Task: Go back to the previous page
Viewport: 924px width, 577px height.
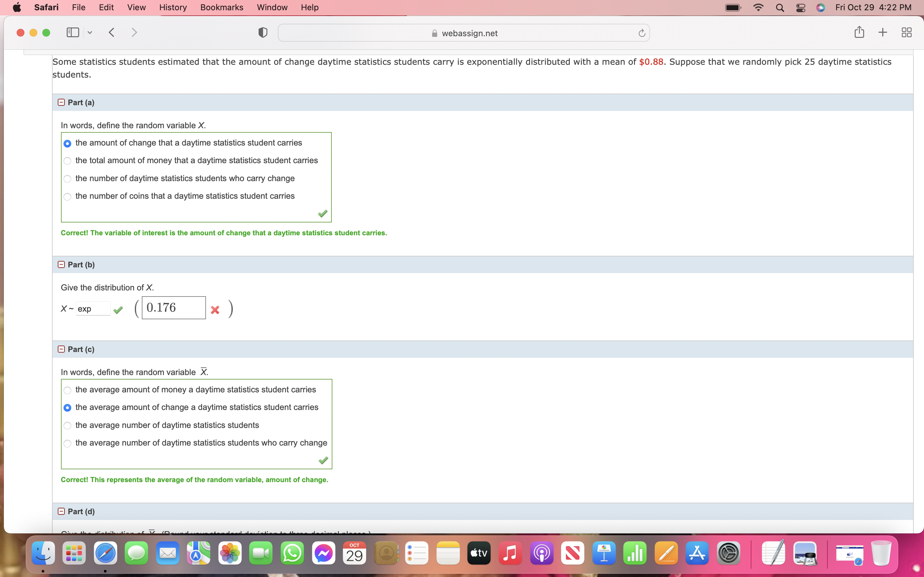Action: pos(112,33)
